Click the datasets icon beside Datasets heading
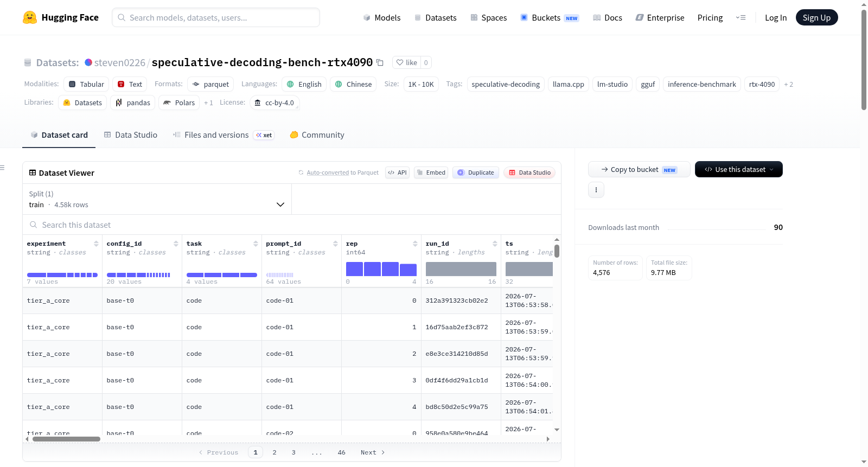The height and width of the screenshot is (467, 868). tap(28, 62)
